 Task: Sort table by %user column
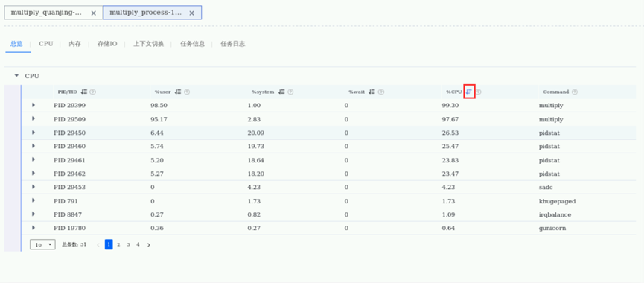pyautogui.click(x=178, y=92)
